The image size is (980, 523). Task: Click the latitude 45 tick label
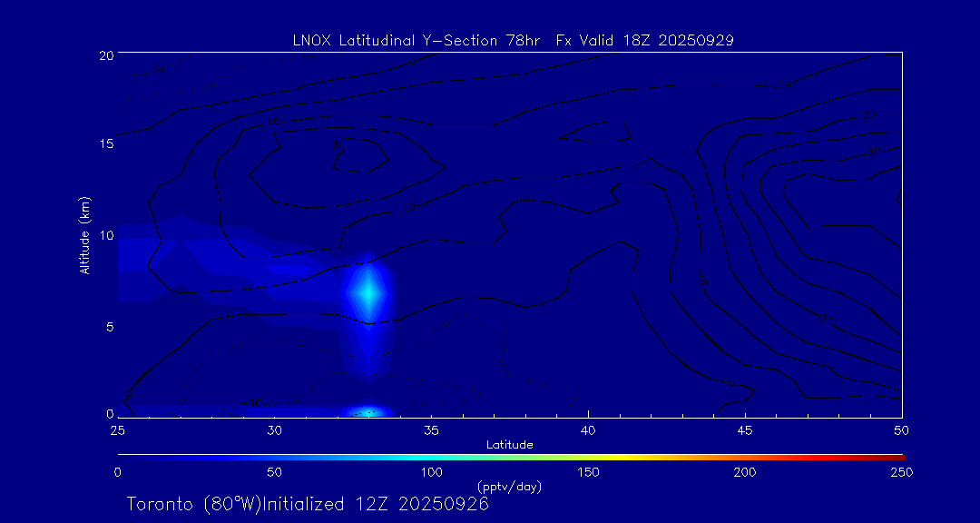(x=745, y=429)
